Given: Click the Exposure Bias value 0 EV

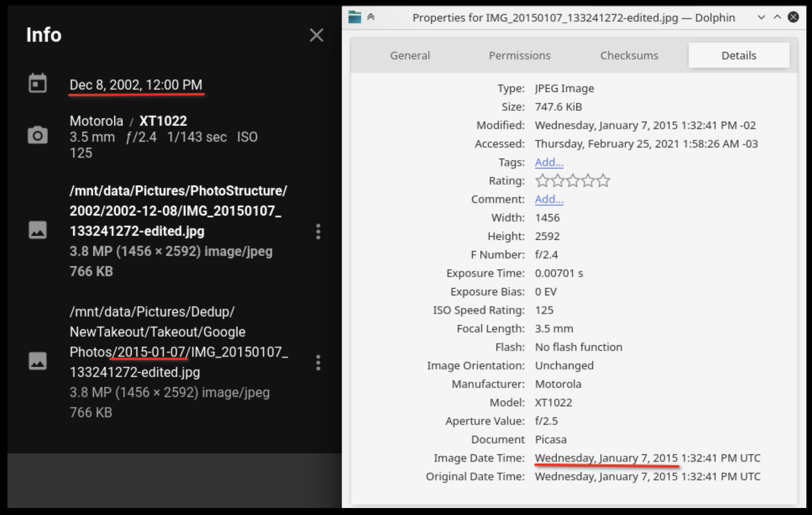Looking at the screenshot, I should coord(546,292).
